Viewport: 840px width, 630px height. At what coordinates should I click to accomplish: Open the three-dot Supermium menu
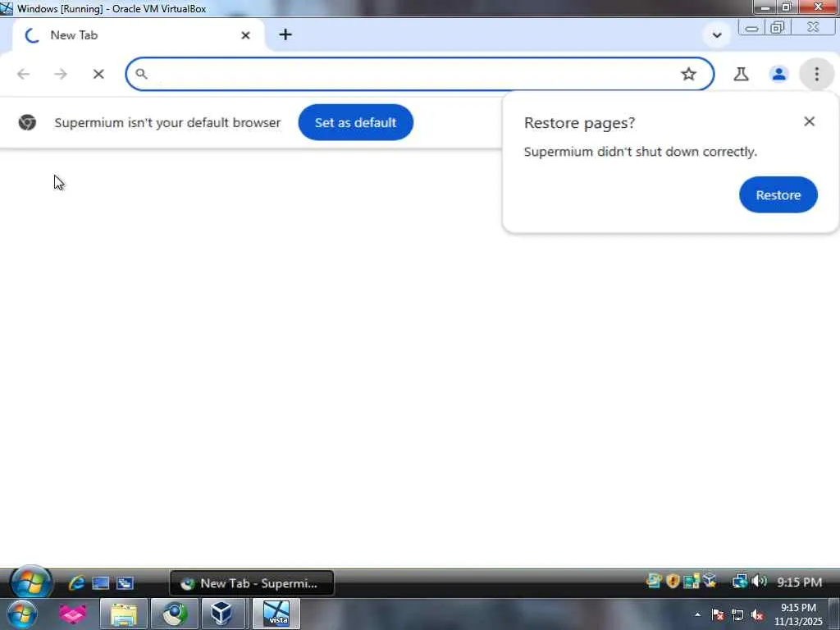pyautogui.click(x=816, y=74)
